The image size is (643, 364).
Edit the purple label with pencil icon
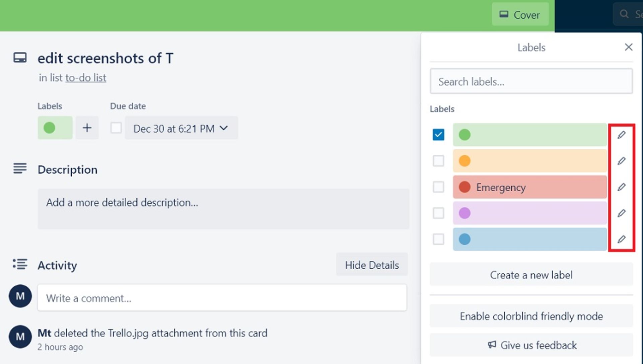tap(621, 213)
